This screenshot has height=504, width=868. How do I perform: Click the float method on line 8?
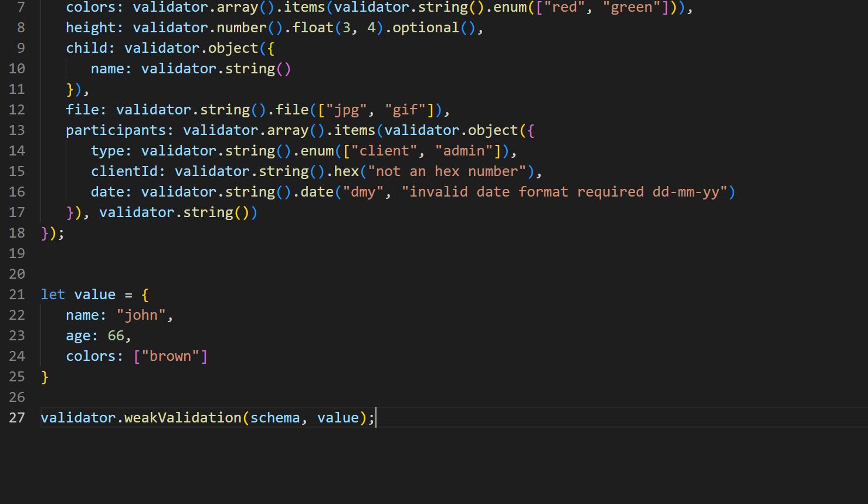point(313,28)
